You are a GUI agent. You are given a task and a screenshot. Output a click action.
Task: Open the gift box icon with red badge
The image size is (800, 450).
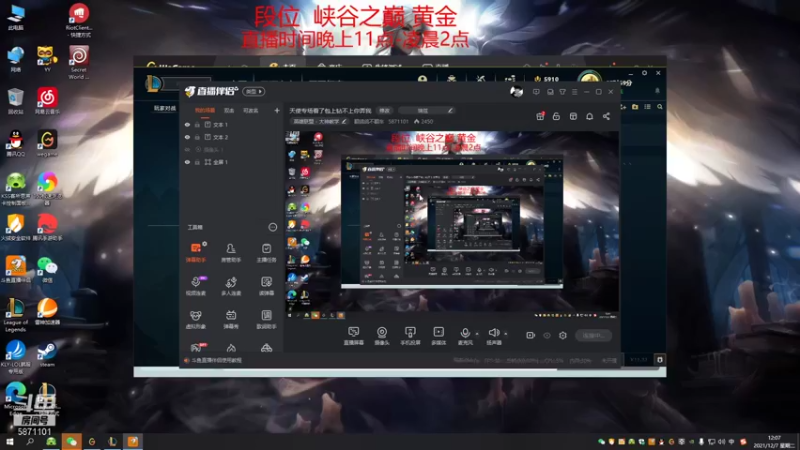click(x=540, y=116)
